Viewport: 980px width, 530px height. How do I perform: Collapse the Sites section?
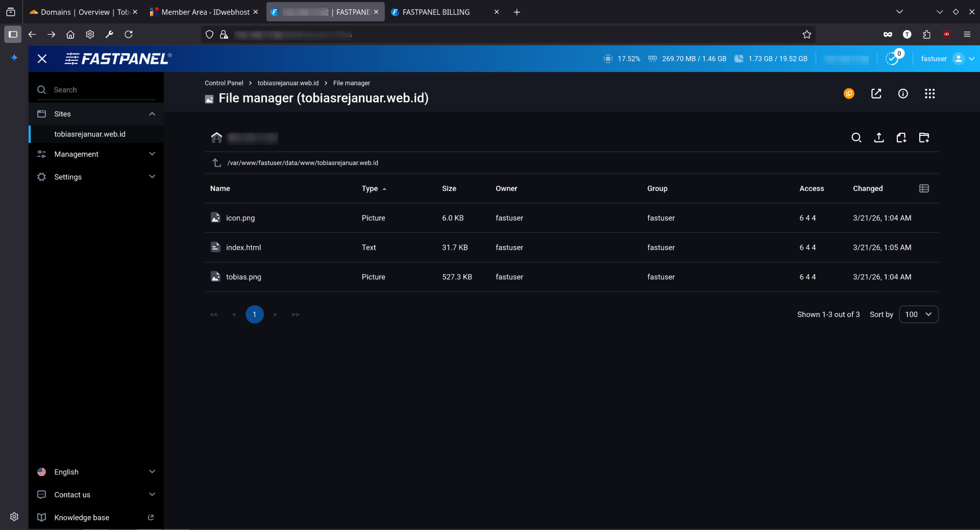click(152, 114)
